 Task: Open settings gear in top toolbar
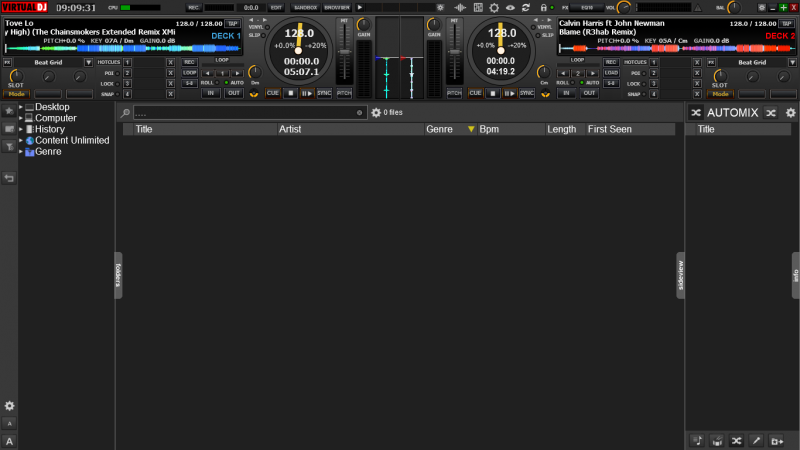494,8
